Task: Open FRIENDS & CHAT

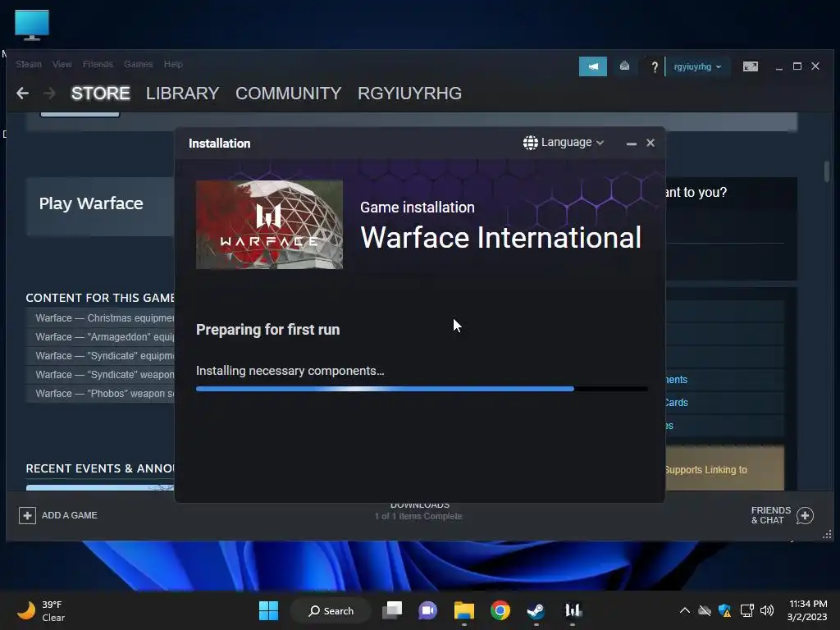Action: pyautogui.click(x=782, y=515)
